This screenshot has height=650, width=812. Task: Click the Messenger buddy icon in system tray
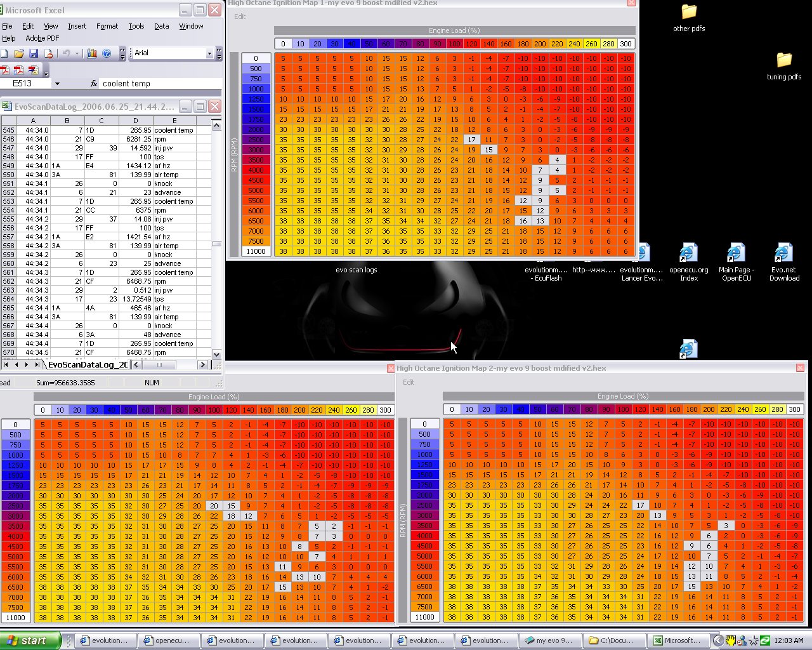(x=742, y=640)
